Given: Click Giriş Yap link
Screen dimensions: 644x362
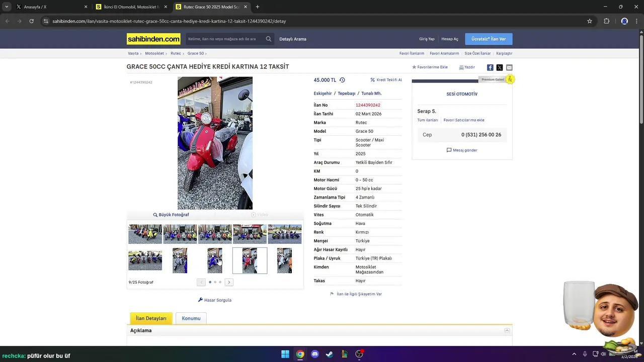Looking at the screenshot, I should 427,39.
